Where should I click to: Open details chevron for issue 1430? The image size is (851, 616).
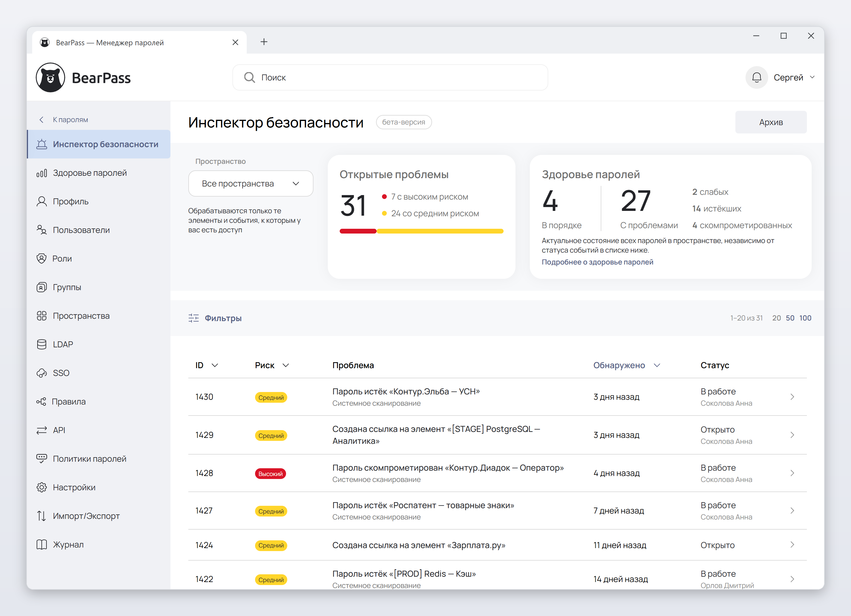click(x=792, y=397)
